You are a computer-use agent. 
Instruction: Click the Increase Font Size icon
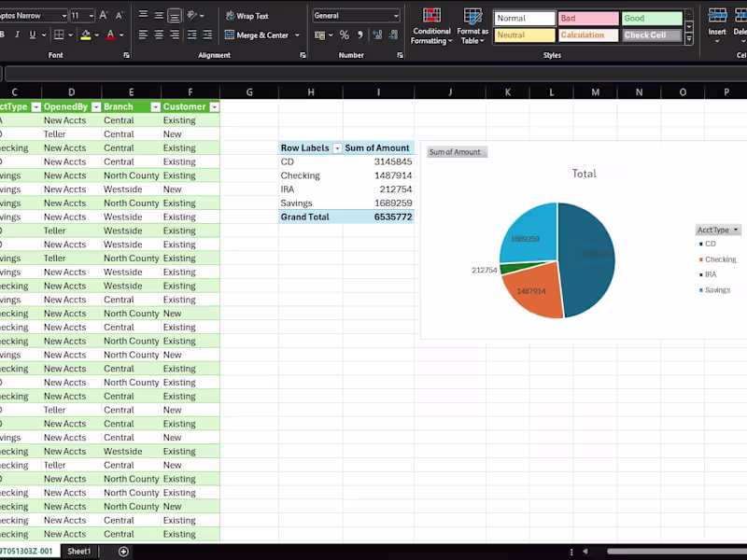[x=103, y=15]
